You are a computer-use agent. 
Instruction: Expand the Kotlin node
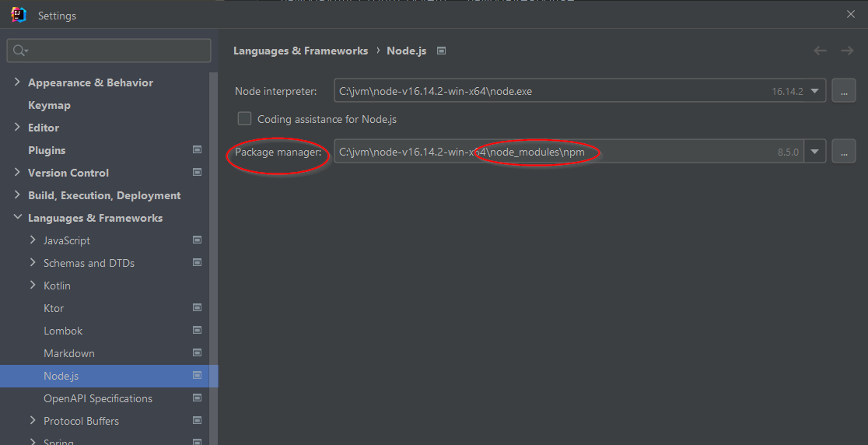pyautogui.click(x=32, y=285)
